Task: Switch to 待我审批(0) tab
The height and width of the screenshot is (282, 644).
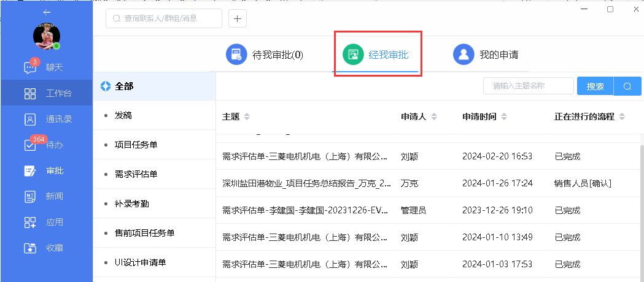Action: (265, 55)
